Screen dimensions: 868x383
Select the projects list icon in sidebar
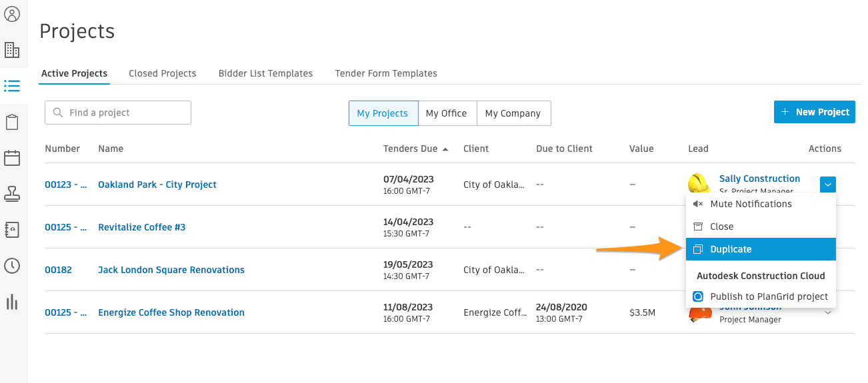click(x=12, y=86)
